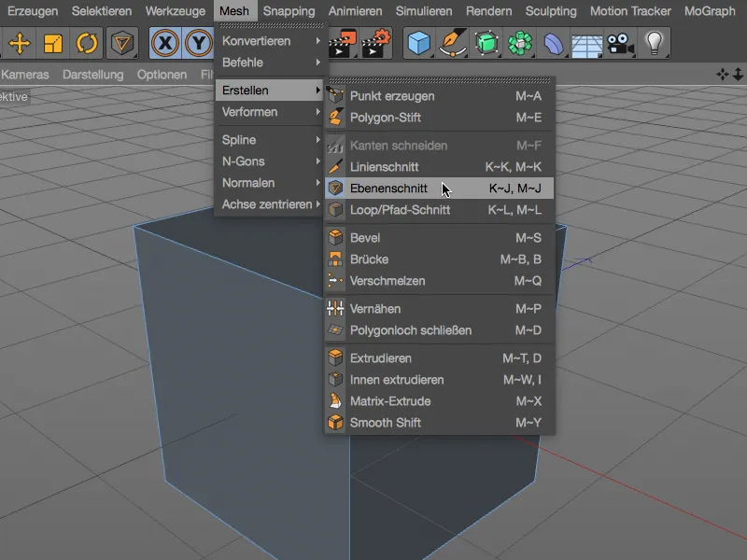
Task: Click the Bend deformer icon
Action: pos(554,43)
